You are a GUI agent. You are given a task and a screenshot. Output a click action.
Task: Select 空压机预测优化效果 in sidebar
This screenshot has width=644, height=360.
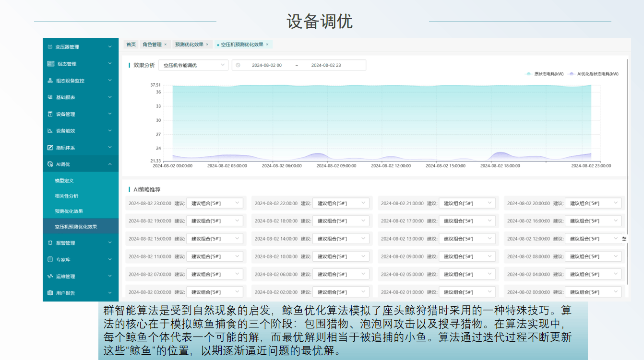(81, 227)
